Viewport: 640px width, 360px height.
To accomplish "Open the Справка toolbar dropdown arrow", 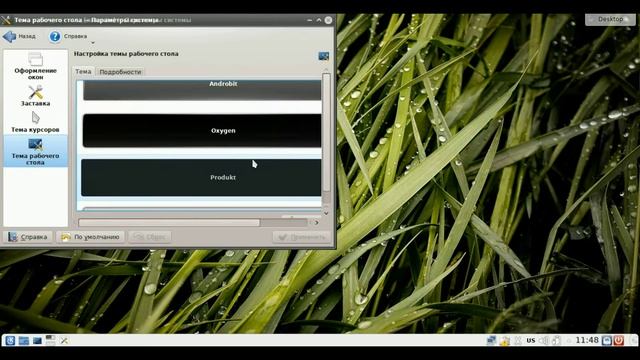I will pos(93,42).
